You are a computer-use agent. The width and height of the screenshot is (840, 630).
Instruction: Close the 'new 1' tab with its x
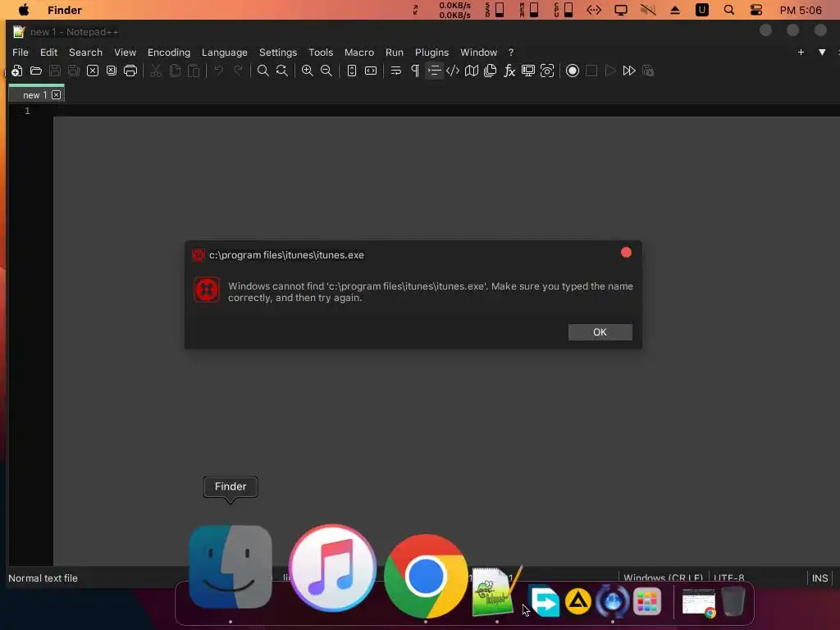(57, 95)
